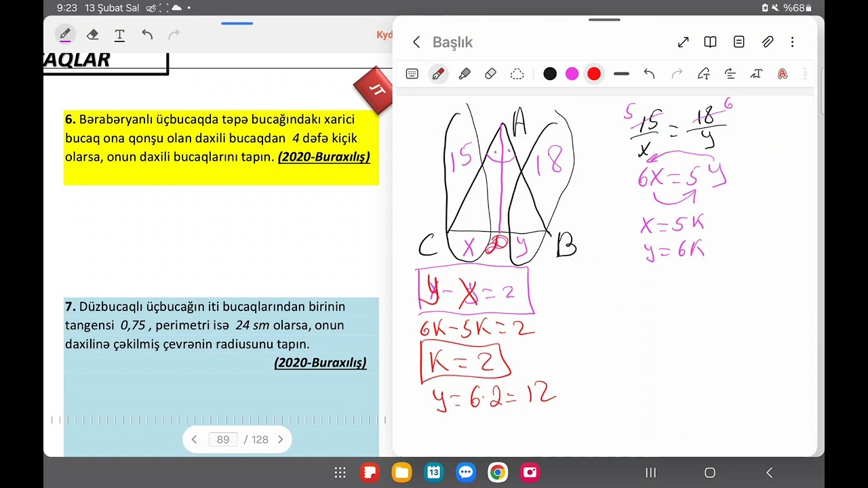Screen dimensions: 868x488
Task: Redo action in PDF viewer toolbar
Action: click(174, 35)
